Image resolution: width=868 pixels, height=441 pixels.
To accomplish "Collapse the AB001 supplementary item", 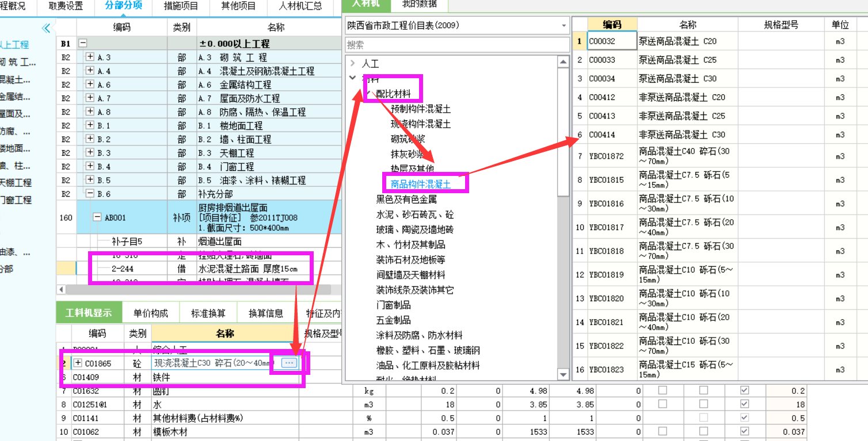I will (97, 217).
